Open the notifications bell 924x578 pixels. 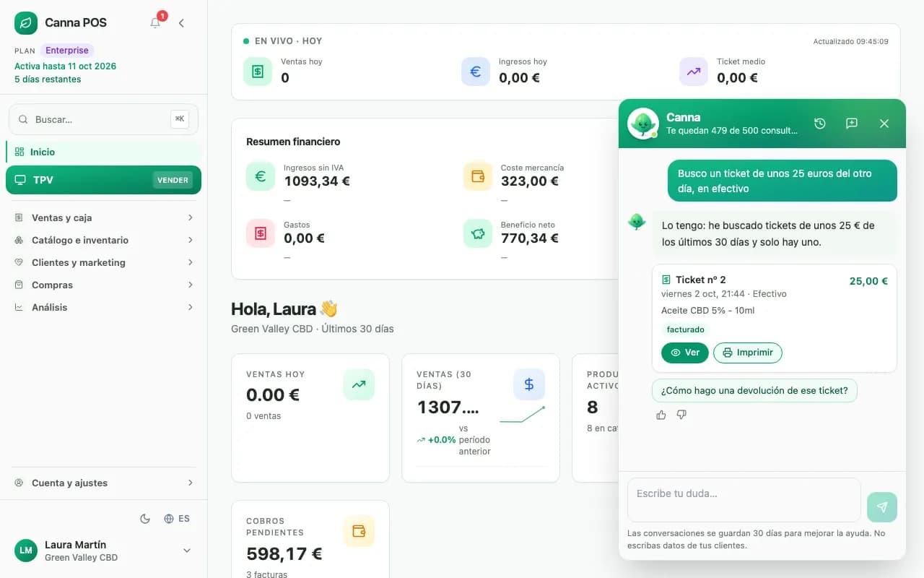[155, 23]
